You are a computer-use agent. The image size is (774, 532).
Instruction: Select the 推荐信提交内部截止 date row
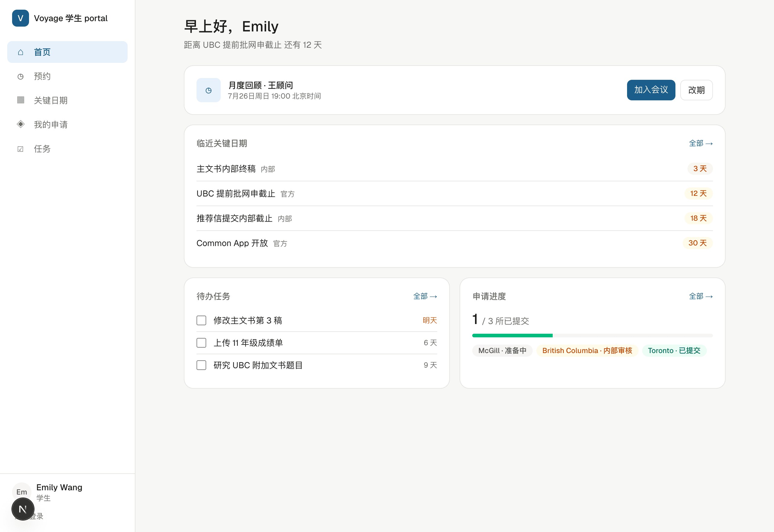pyautogui.click(x=454, y=218)
